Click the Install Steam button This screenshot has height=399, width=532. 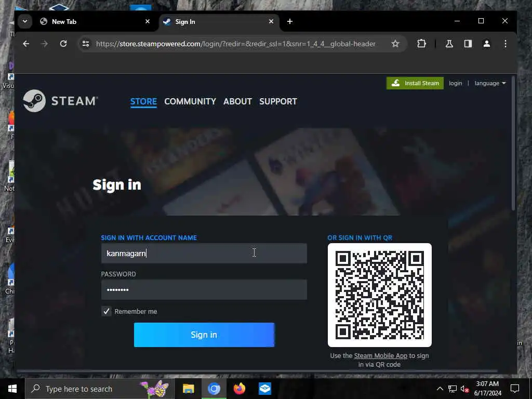pos(415,83)
